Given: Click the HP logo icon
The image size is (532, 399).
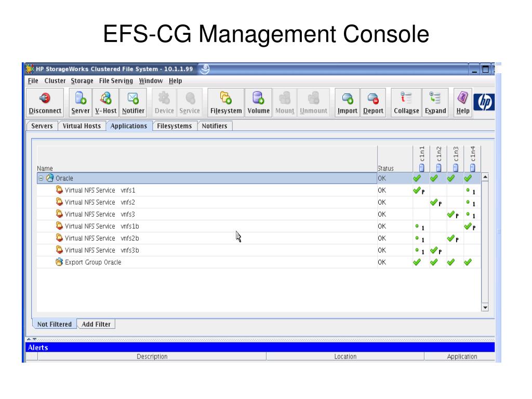Looking at the screenshot, I should pyautogui.click(x=484, y=102).
